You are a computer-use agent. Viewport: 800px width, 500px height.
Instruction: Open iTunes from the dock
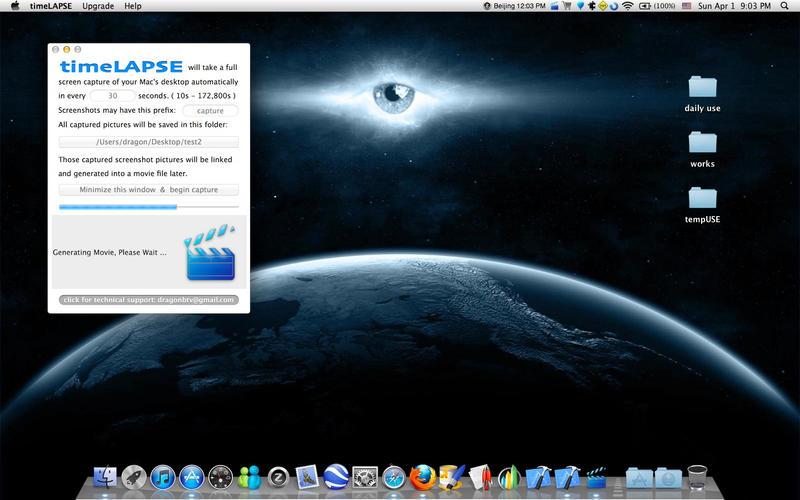pyautogui.click(x=163, y=478)
